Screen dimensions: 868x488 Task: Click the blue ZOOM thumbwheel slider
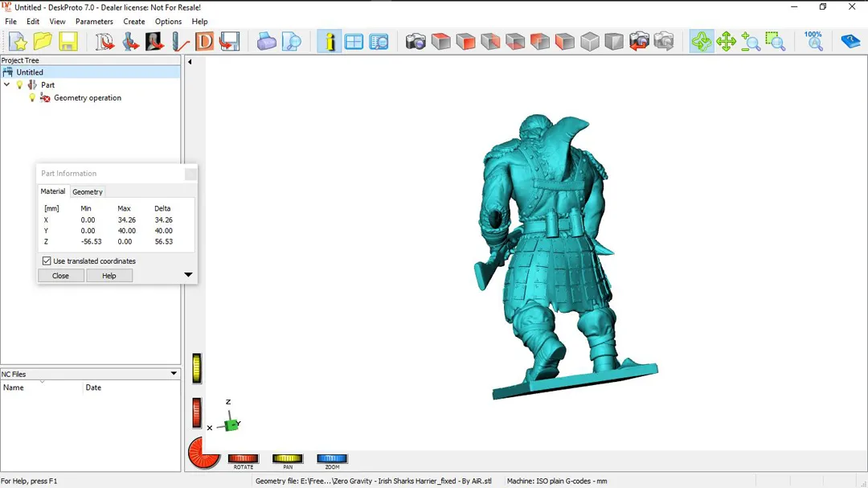pyautogui.click(x=332, y=459)
